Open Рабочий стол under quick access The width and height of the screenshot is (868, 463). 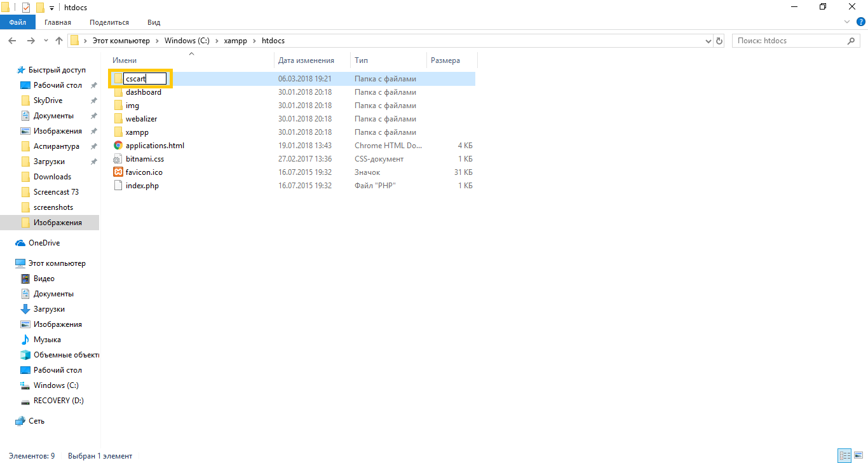[x=58, y=85]
